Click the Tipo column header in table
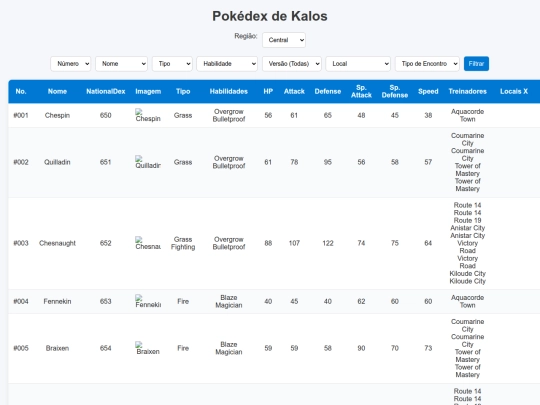Screen dimensions: 540x405 (183, 91)
